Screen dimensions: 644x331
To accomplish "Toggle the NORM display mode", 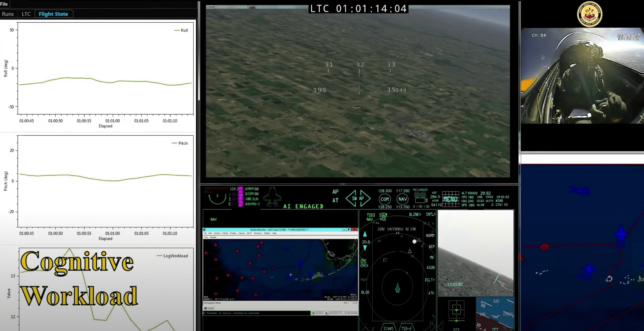I will coord(430,236).
